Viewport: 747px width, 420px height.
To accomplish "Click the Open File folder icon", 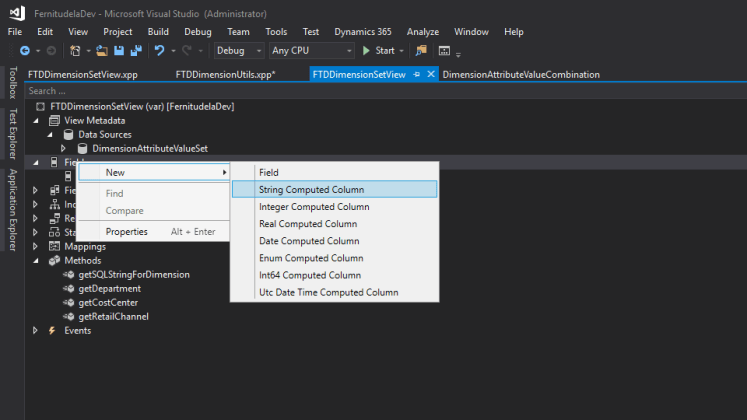I will (x=101, y=50).
